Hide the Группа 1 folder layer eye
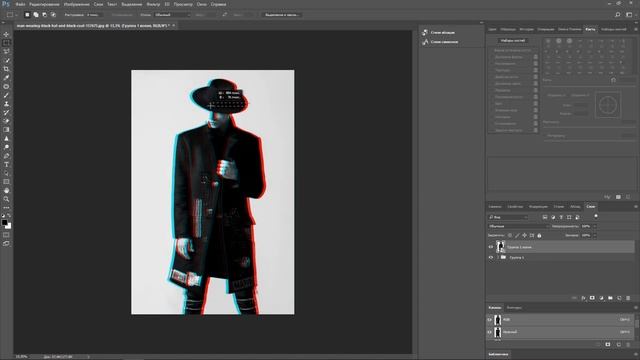Viewport: 640px width, 360px height. click(491, 258)
